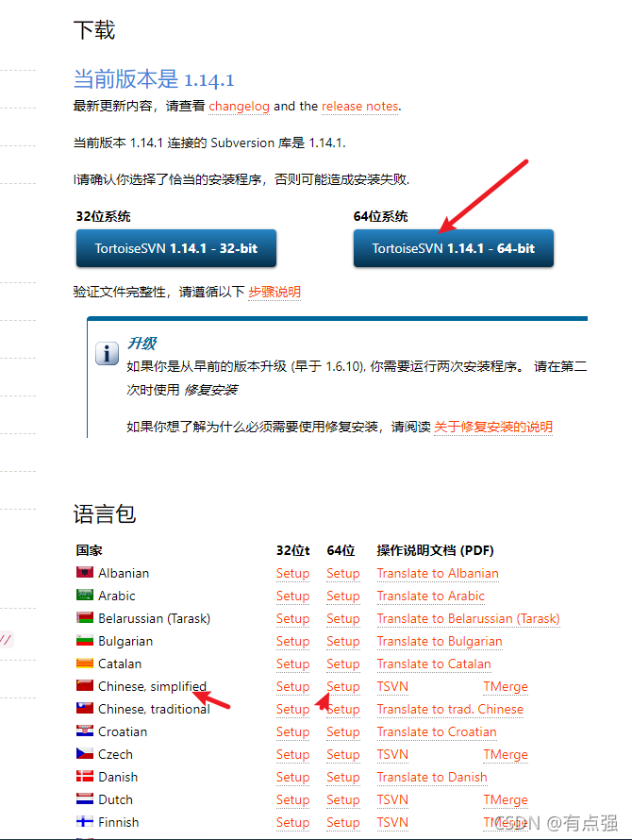Screen dimensions: 632x840
Task: Click 32-bit Setup for Chinese, traditional
Action: 293,709
